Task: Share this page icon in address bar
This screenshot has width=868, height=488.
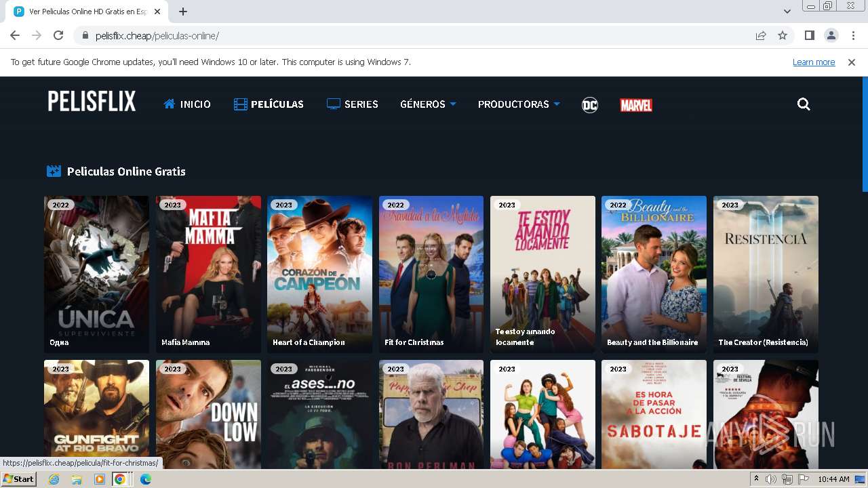Action: click(761, 35)
